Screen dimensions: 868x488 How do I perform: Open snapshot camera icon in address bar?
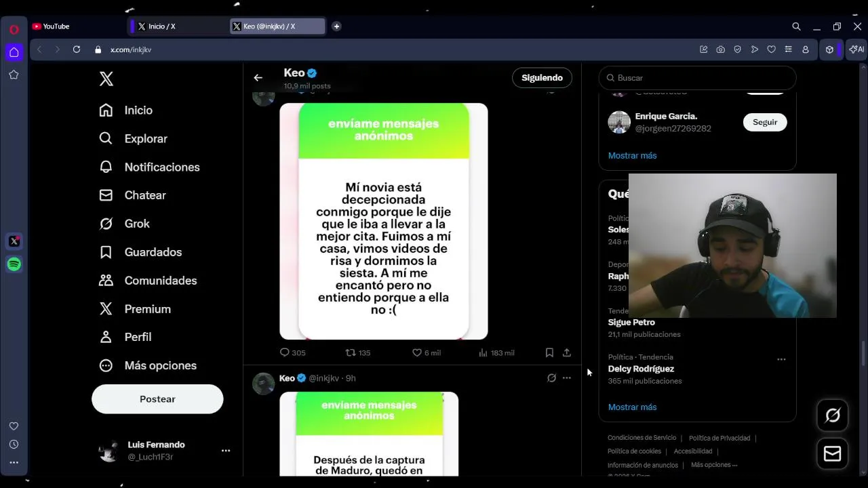click(x=720, y=49)
